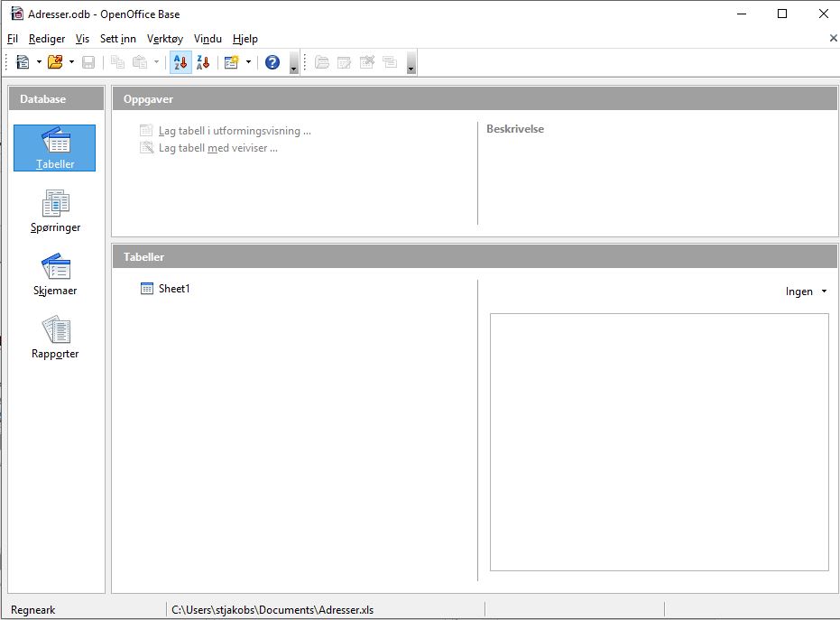840x620 pixels.
Task: Click the Open folder toolbar icon
Action: 55,62
